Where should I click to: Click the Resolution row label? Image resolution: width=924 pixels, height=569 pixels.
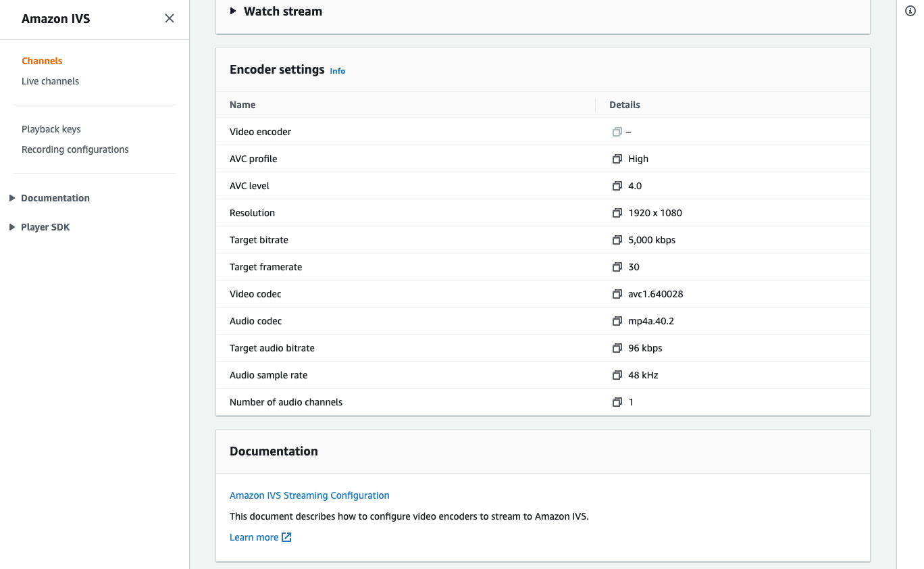coord(252,213)
